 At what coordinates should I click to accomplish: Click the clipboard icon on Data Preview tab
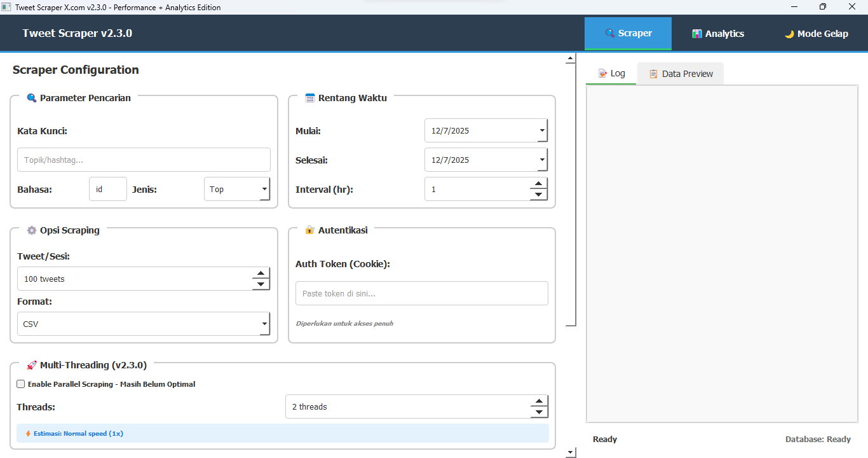[653, 73]
